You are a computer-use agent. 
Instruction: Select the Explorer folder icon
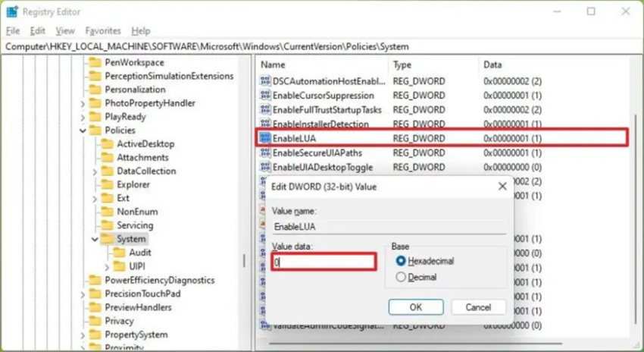107,184
